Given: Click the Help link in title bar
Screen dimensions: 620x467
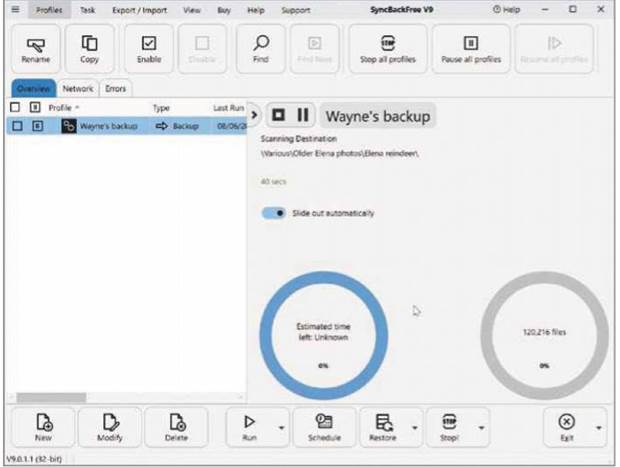Looking at the screenshot, I should point(507,9).
